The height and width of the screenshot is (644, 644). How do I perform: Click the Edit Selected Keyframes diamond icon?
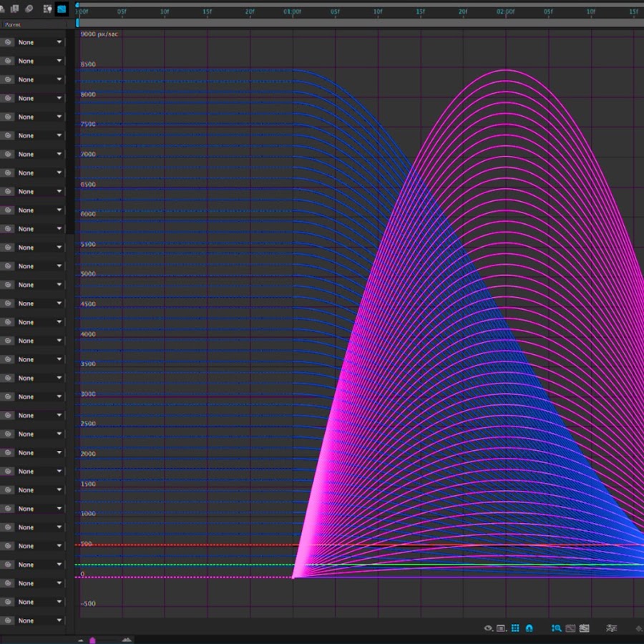click(x=638, y=628)
